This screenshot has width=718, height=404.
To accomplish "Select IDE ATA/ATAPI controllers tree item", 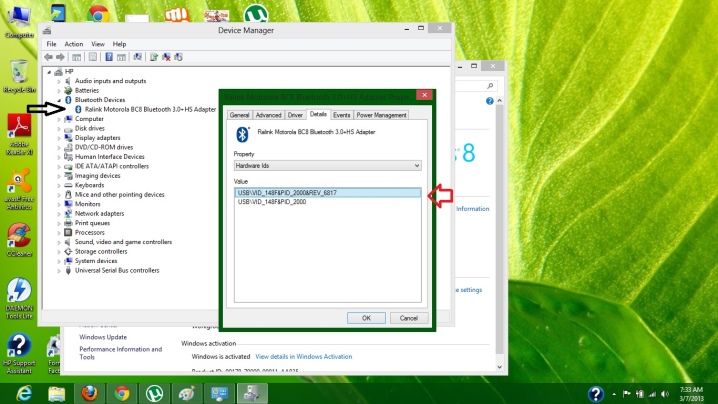I will point(112,166).
